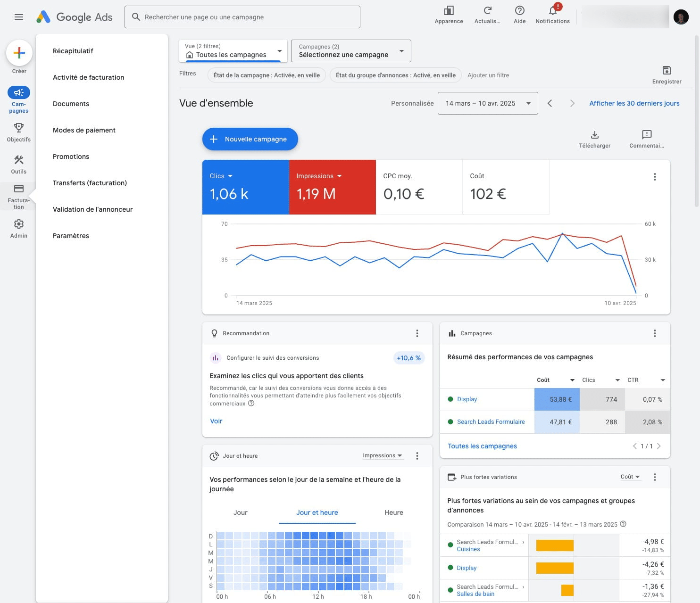
Task: Open Outils tools icon in sidebar
Action: pos(19,165)
